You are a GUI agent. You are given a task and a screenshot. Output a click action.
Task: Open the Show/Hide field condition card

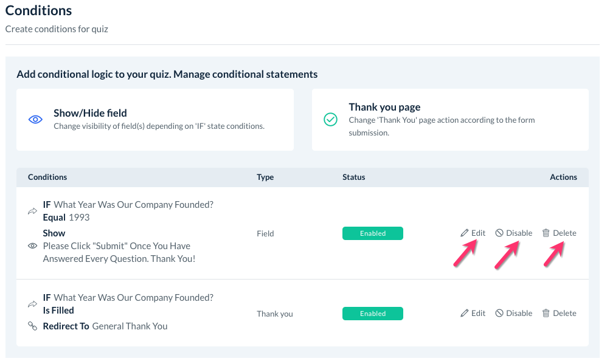(154, 120)
